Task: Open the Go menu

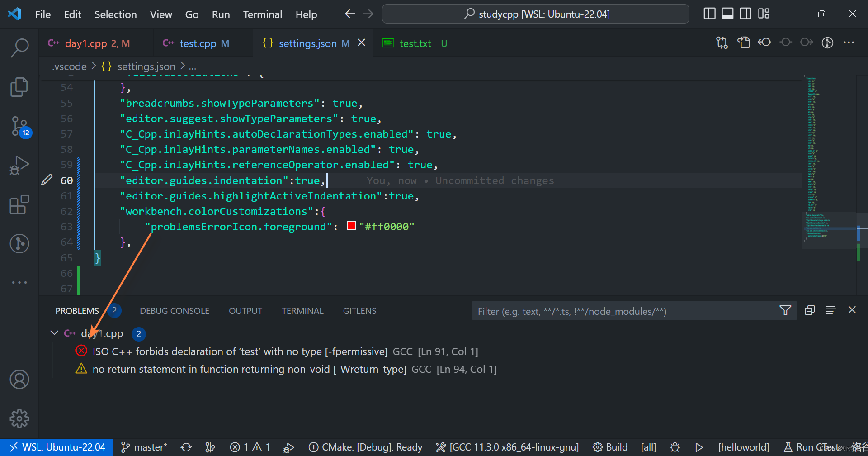Action: (x=192, y=14)
